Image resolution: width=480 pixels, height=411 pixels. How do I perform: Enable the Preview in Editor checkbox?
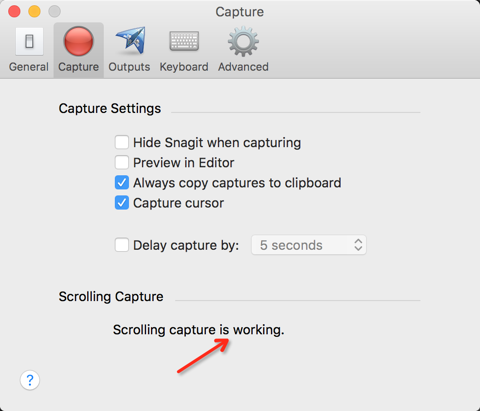pyautogui.click(x=122, y=162)
